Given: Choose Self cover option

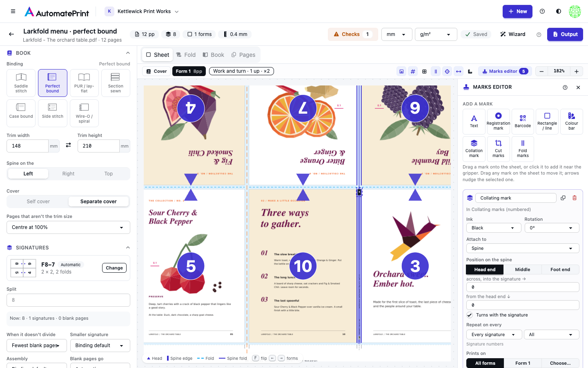Looking at the screenshot, I should [x=38, y=202].
